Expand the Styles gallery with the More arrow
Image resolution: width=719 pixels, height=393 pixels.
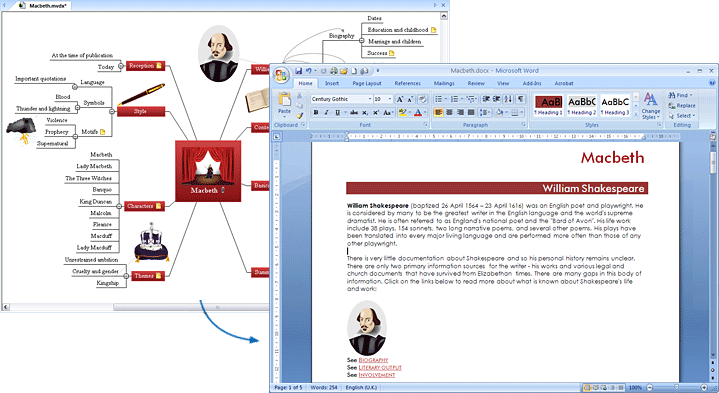[636, 113]
